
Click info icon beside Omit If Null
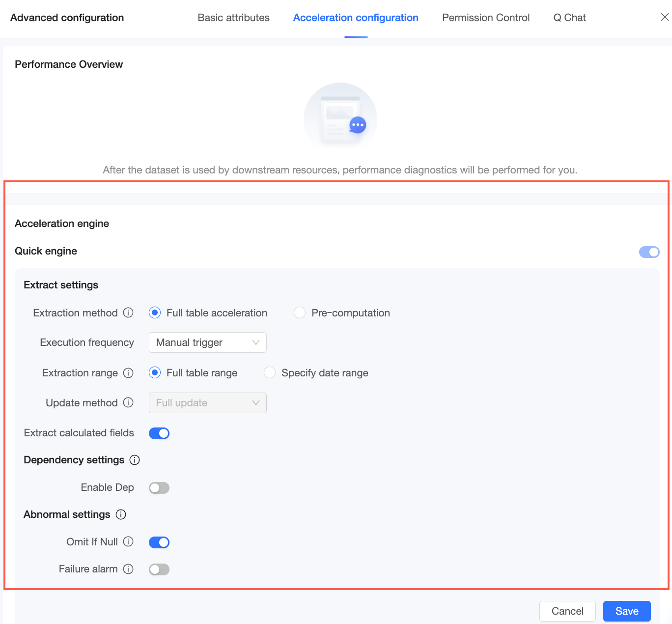click(x=128, y=542)
